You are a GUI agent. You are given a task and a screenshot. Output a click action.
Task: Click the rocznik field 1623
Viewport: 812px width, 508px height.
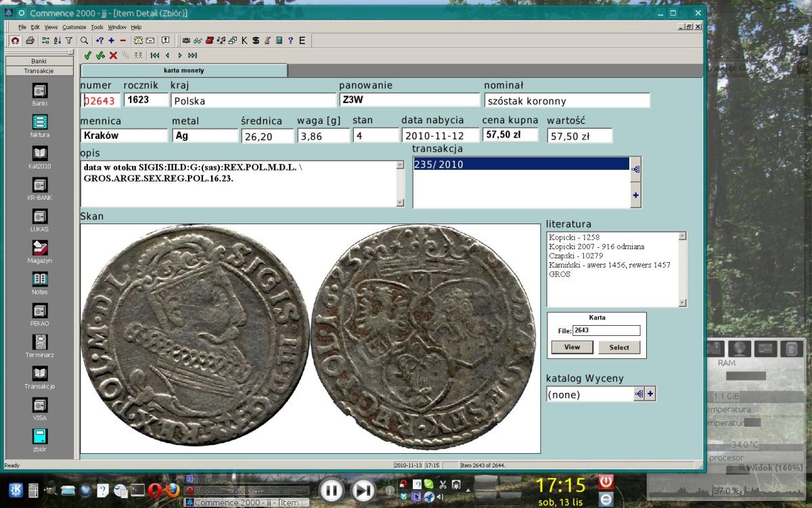(x=146, y=100)
